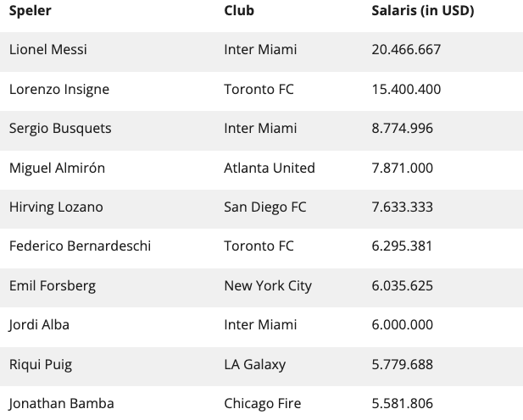
Task: Click New York City club entry
Action: [x=268, y=286]
